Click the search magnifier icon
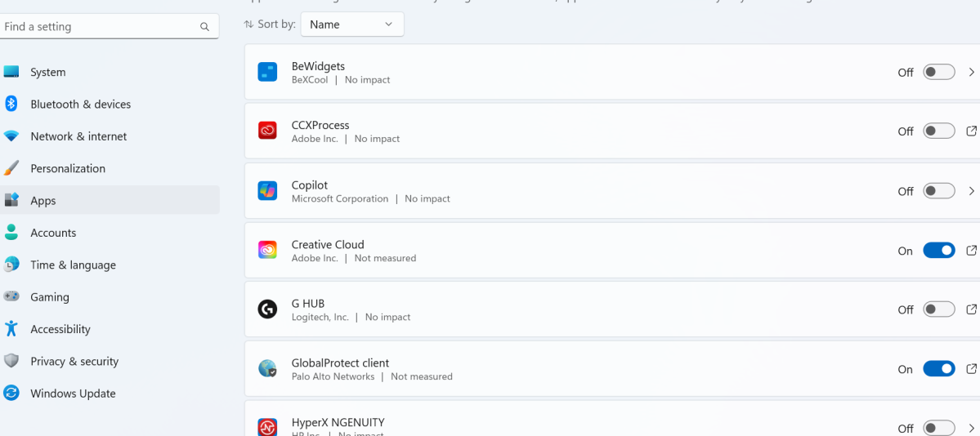 point(204,27)
